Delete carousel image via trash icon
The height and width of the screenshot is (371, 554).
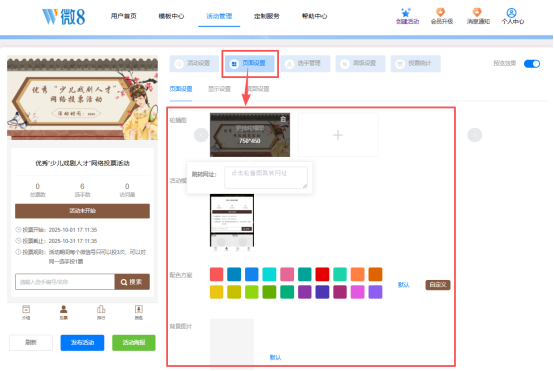(283, 119)
